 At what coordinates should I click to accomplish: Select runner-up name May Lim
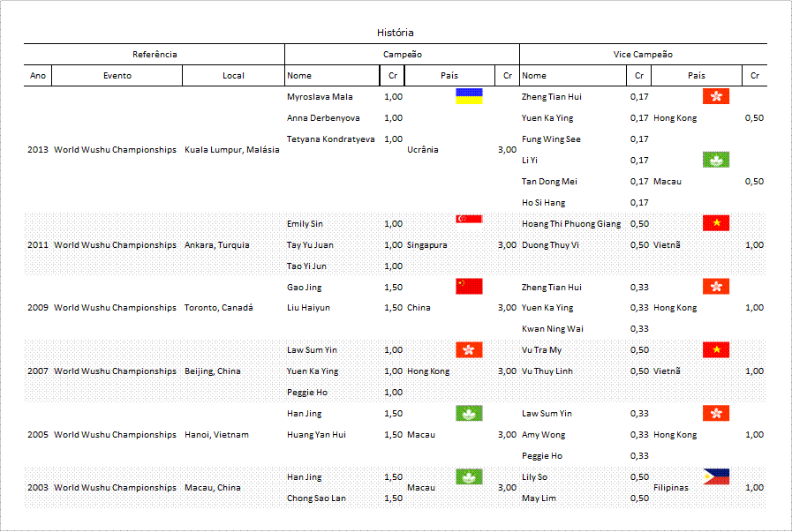[539, 498]
